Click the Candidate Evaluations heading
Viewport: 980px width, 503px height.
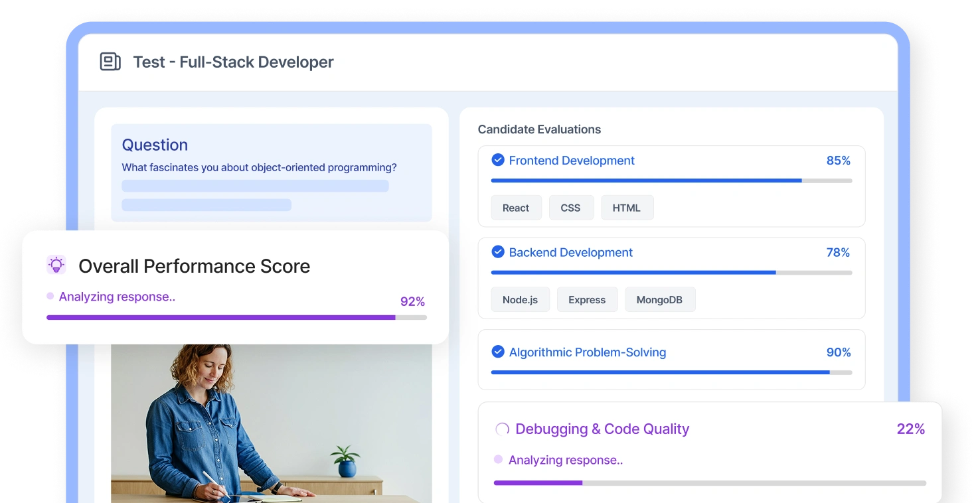pyautogui.click(x=539, y=129)
